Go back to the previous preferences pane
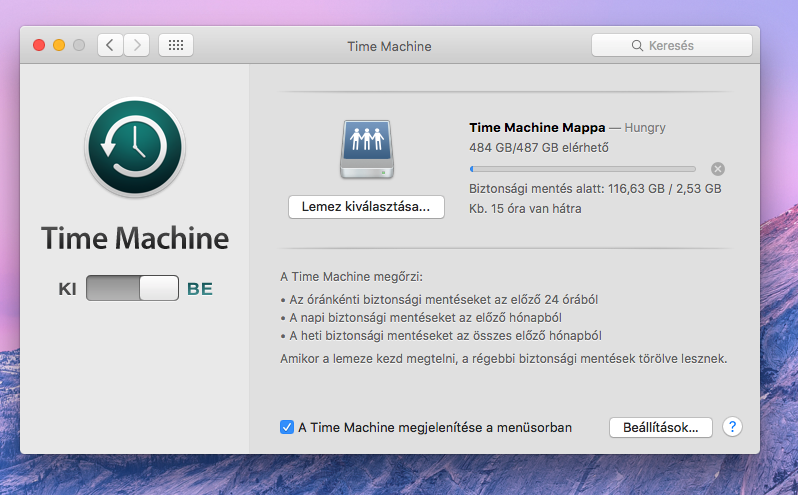798x495 pixels. (x=109, y=45)
